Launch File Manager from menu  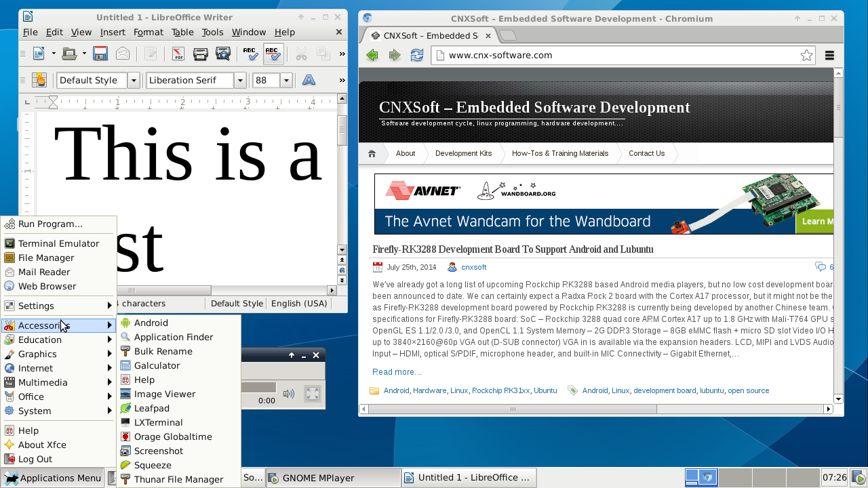[x=58, y=258]
